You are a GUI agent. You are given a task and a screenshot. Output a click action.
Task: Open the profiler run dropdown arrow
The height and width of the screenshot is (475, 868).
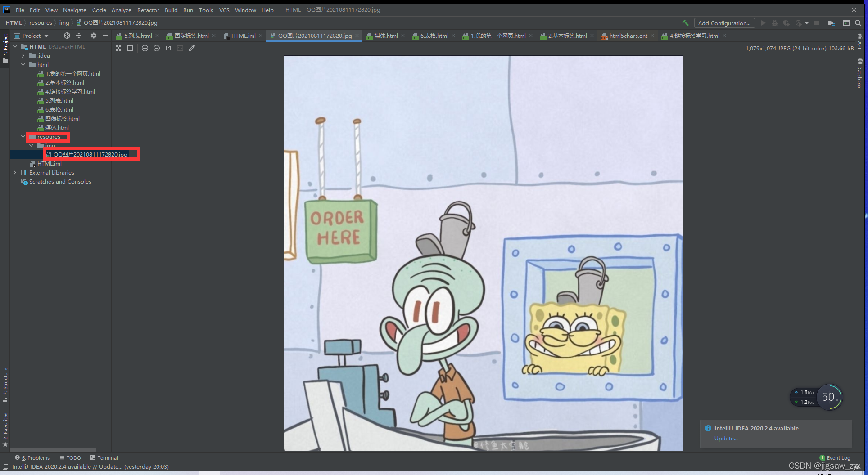pos(807,23)
